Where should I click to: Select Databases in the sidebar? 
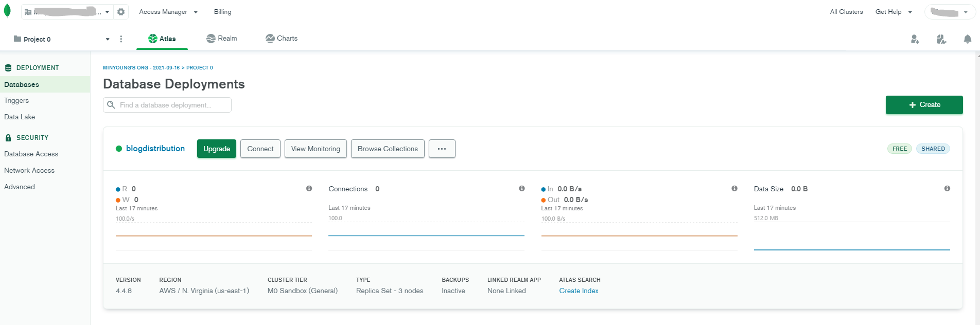point(45,84)
